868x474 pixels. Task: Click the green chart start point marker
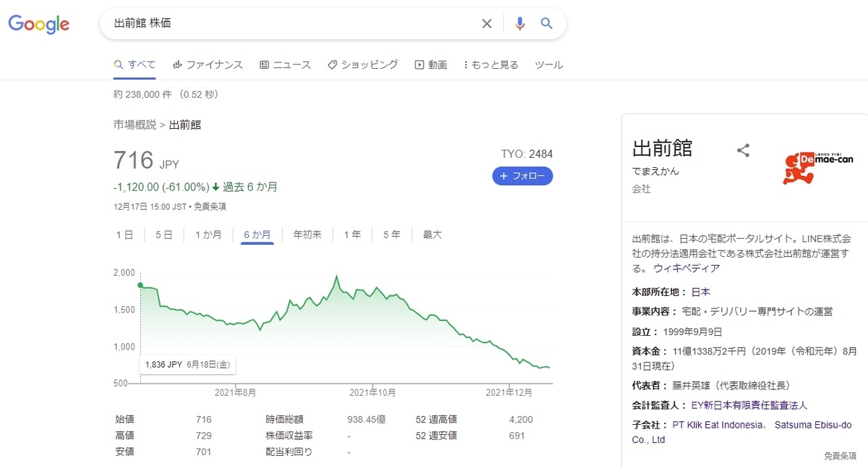tap(140, 285)
